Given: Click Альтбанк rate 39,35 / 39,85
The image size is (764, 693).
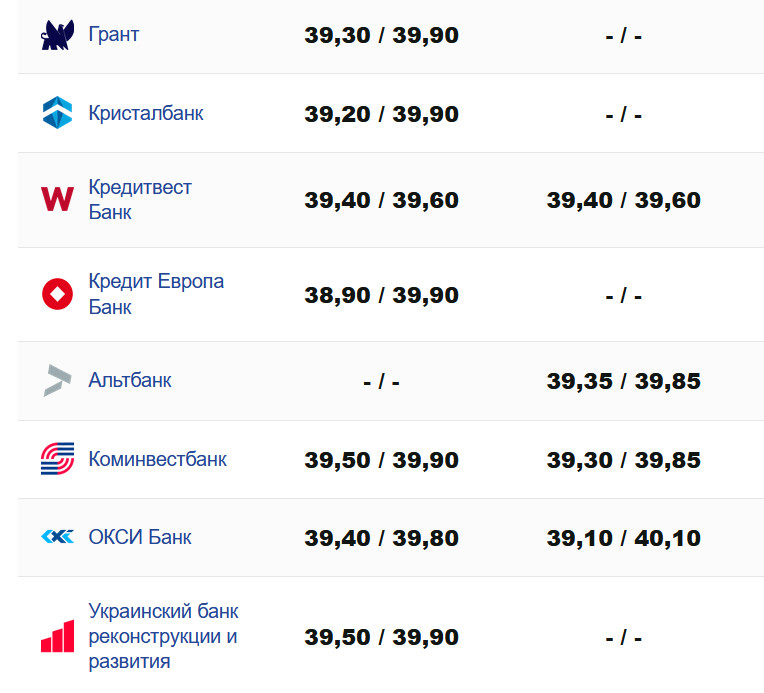Looking at the screenshot, I should tap(623, 381).
